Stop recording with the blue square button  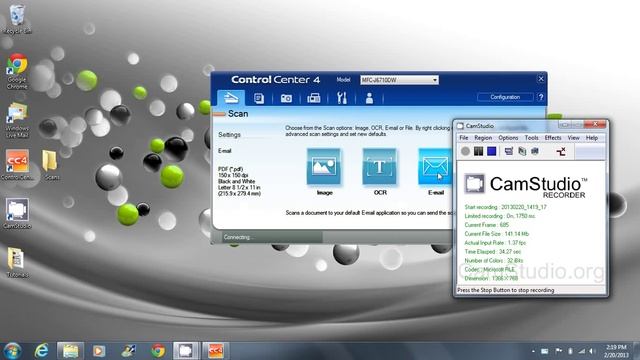[x=491, y=151]
